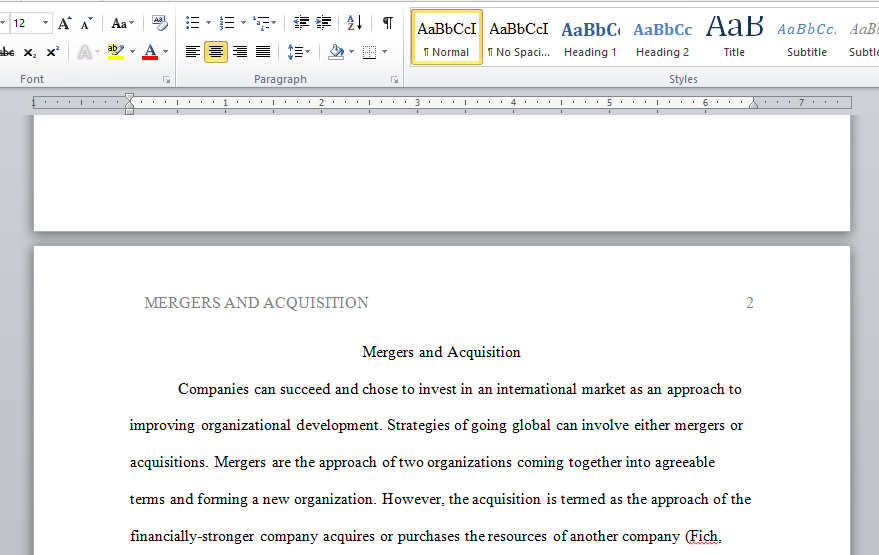This screenshot has height=555, width=879.
Task: Select Align Text Right
Action: (x=240, y=52)
